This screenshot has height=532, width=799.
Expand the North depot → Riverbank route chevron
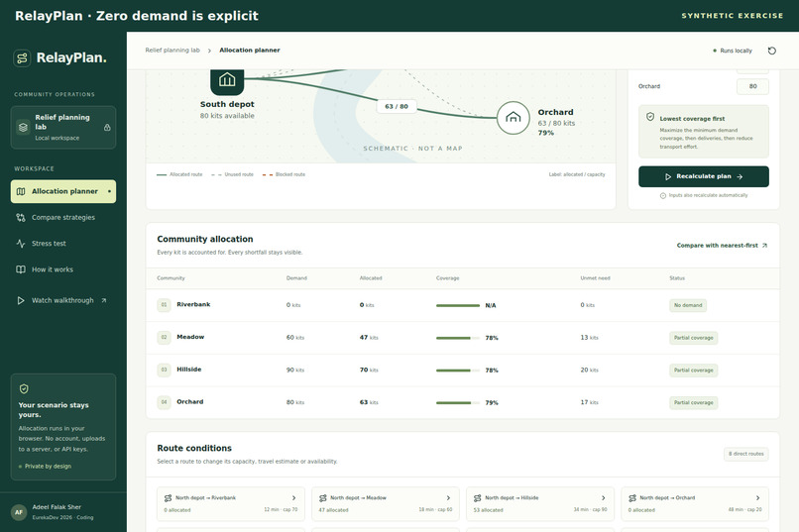(294, 498)
